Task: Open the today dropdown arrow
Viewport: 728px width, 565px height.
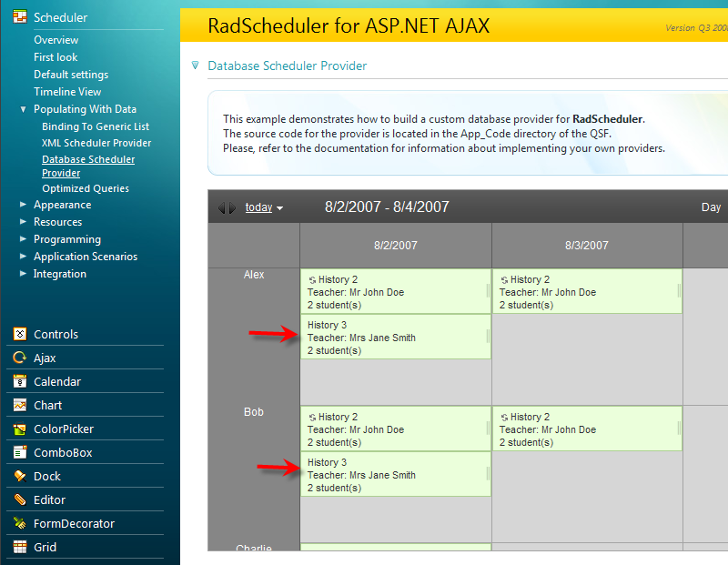Action: coord(280,208)
